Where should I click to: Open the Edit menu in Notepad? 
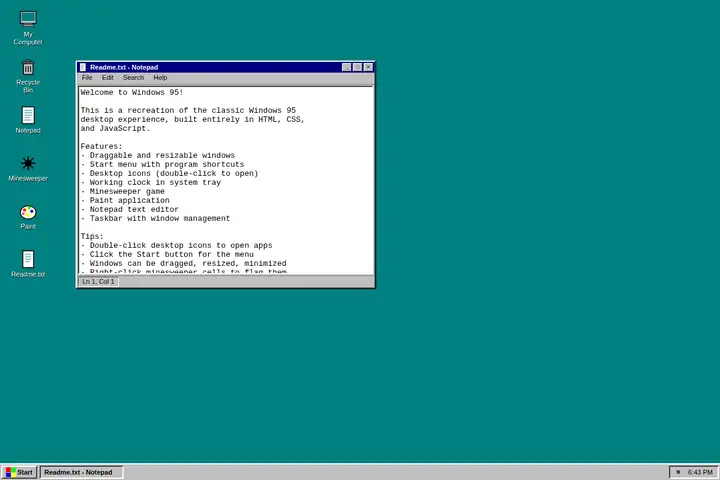pyautogui.click(x=107, y=78)
